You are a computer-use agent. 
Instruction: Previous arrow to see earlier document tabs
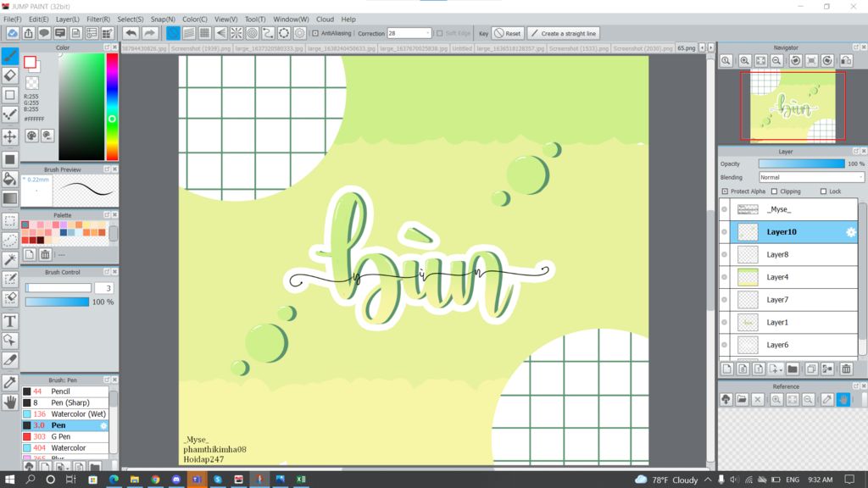pyautogui.click(x=702, y=48)
